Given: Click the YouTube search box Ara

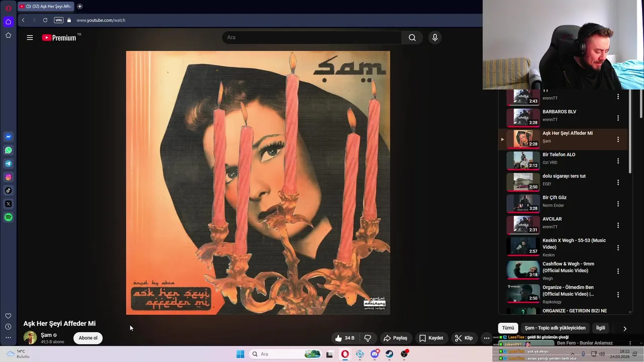Looking at the screenshot, I should click(312, 37).
